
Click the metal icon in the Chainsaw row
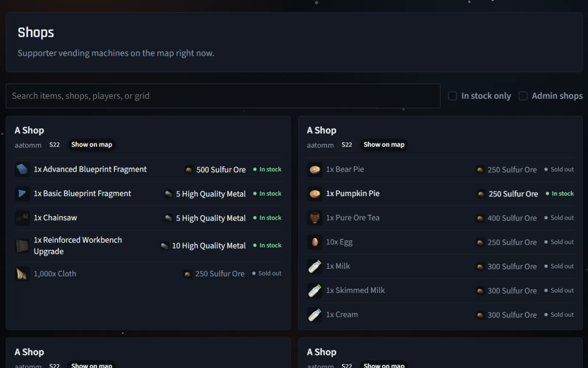(168, 218)
